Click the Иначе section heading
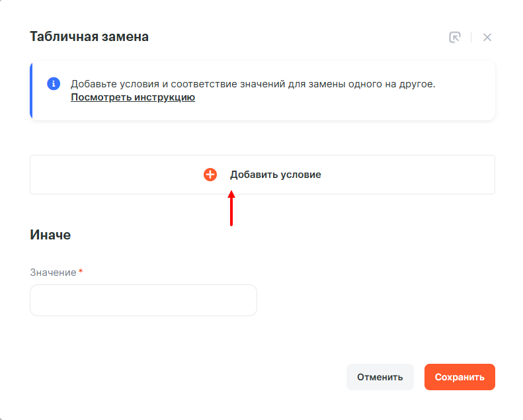The width and height of the screenshot is (523, 420). [50, 234]
